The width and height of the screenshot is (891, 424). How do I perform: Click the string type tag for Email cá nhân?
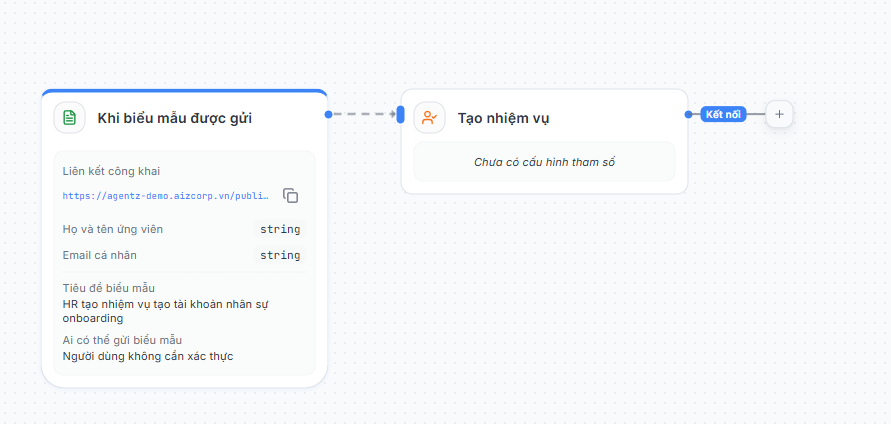click(x=280, y=255)
